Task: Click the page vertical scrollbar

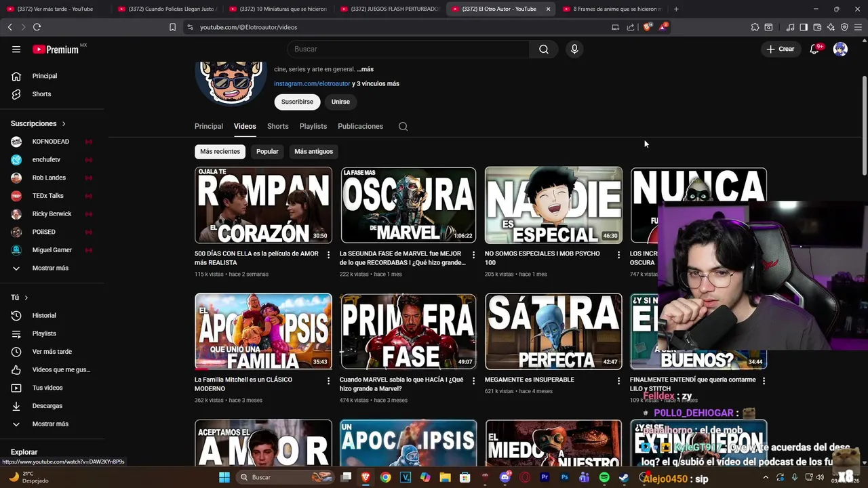Action: point(864,126)
